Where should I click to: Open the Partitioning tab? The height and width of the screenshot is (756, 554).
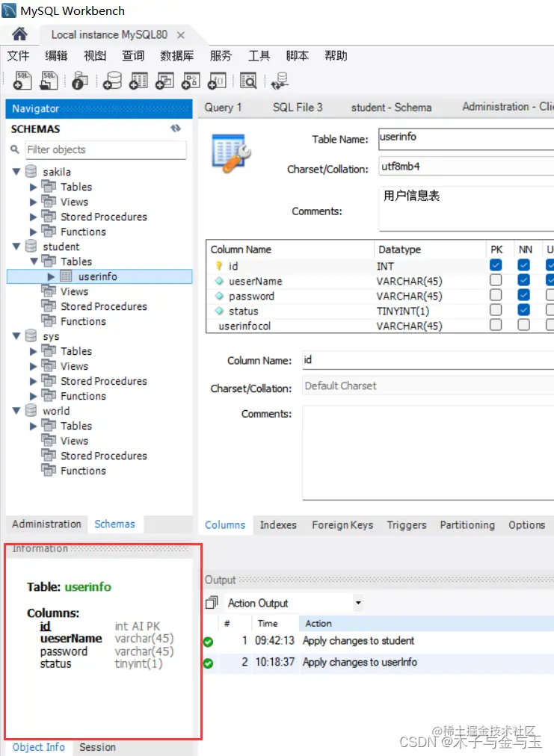point(467,525)
